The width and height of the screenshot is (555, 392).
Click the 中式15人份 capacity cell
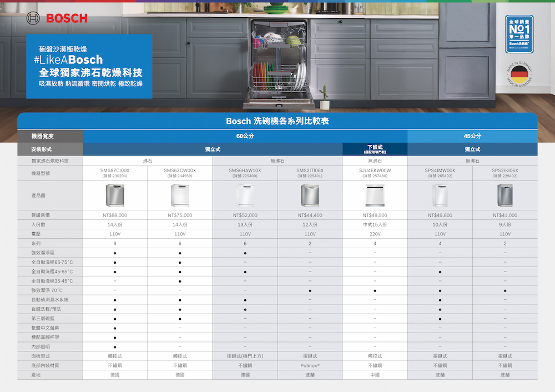point(375,224)
